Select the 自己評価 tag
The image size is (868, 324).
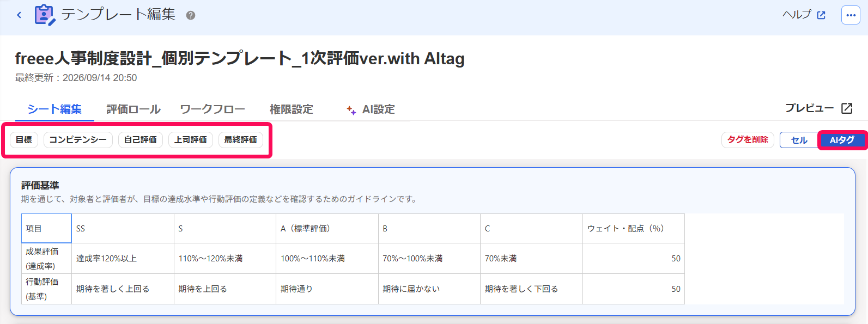pyautogui.click(x=141, y=140)
